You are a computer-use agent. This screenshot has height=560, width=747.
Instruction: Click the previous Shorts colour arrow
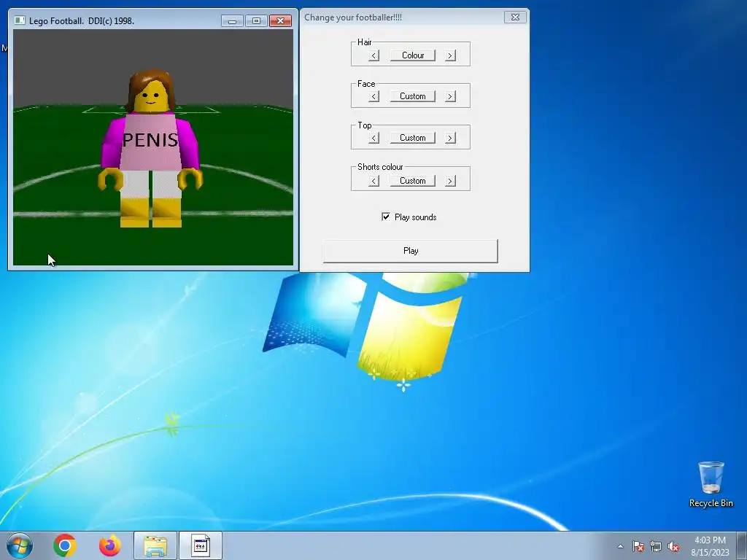pyautogui.click(x=374, y=181)
